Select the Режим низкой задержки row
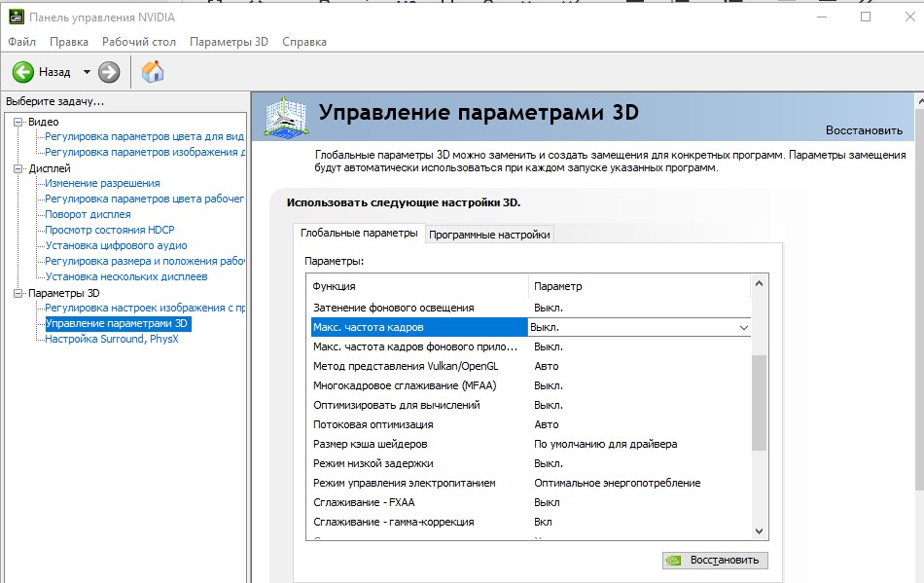 coord(530,463)
